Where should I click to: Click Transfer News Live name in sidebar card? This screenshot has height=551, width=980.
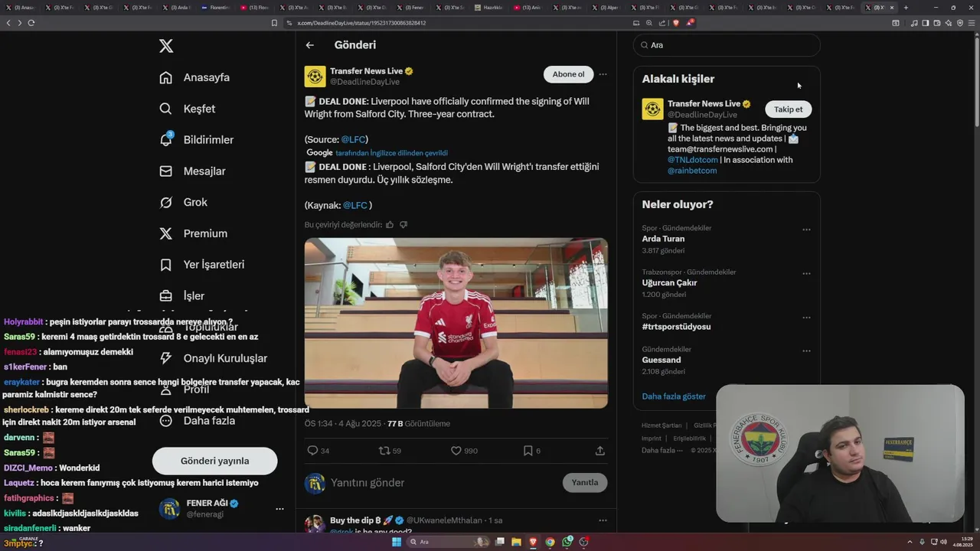[x=704, y=103]
